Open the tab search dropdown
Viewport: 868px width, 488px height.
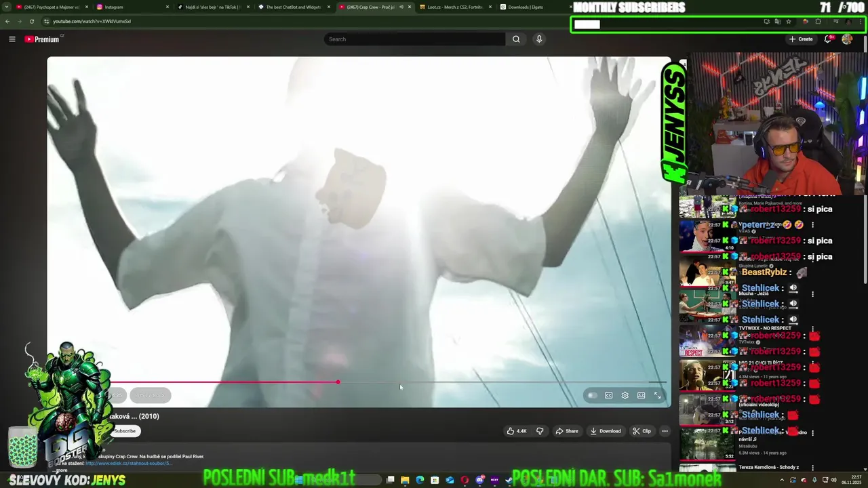[x=7, y=7]
